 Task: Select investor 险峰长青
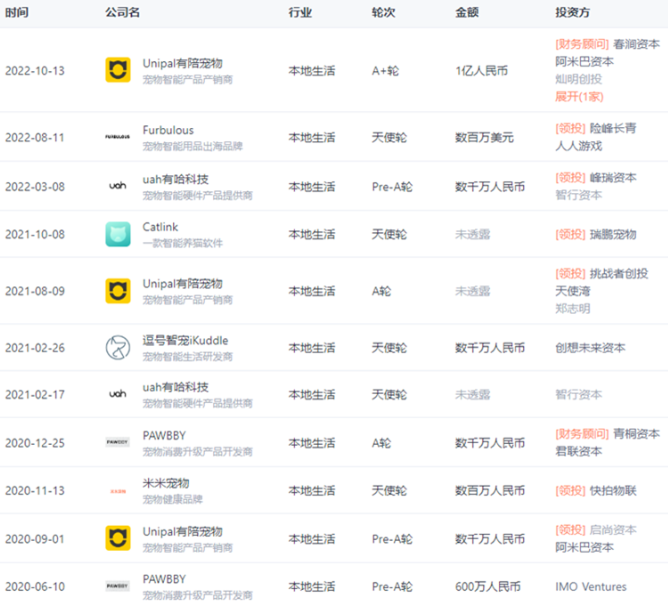pos(613,128)
